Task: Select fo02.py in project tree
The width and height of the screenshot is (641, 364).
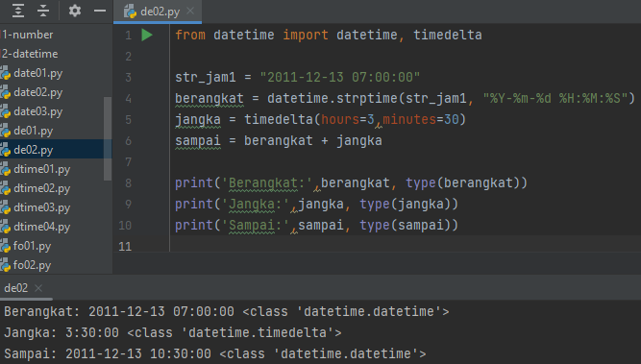Action: [x=32, y=265]
